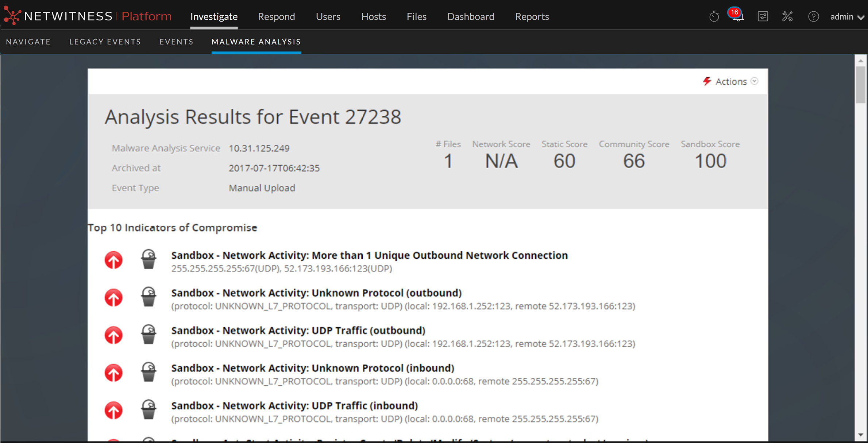Click sandbox bucket icon beside UDP Traffic (outbound)

[x=148, y=335]
